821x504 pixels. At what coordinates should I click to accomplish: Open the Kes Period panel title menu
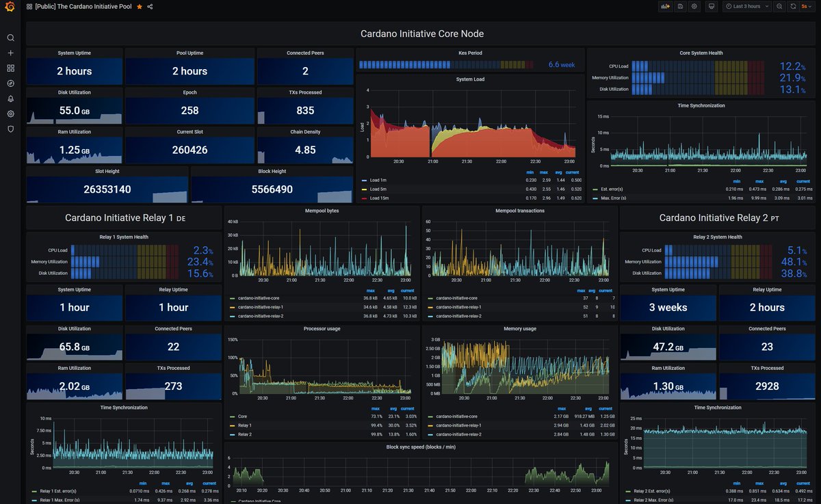tap(469, 53)
